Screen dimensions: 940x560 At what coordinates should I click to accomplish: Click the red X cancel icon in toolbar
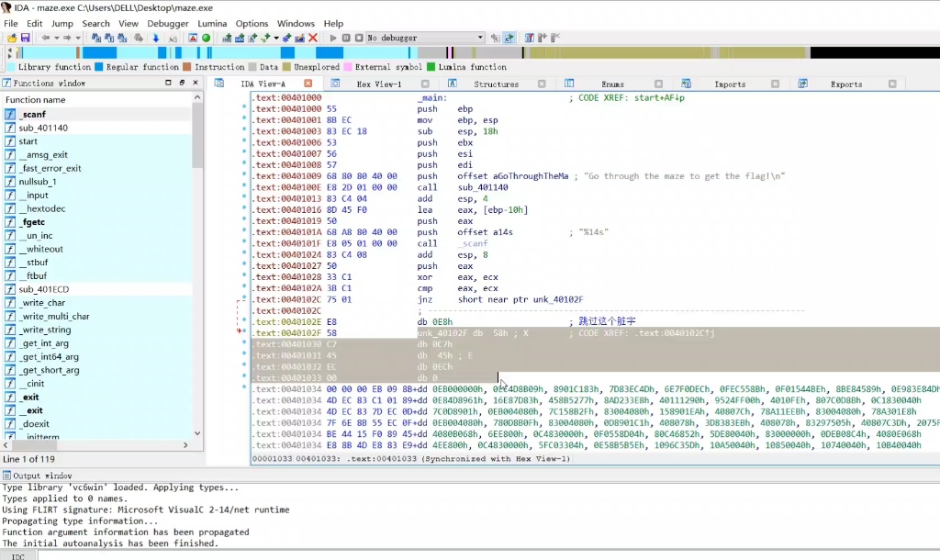(312, 38)
